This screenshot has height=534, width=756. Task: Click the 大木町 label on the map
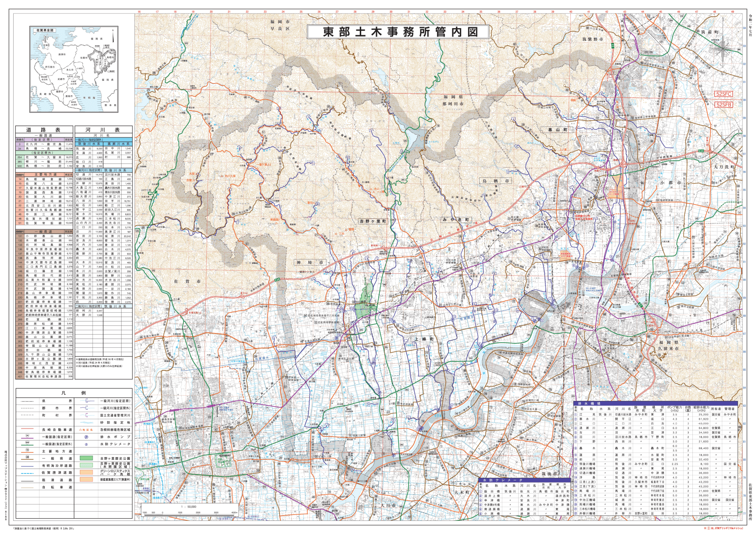[x=462, y=492]
